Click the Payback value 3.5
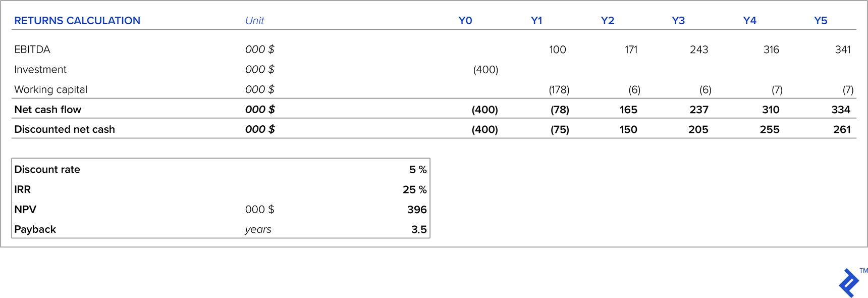The width and height of the screenshot is (868, 298). tap(418, 229)
